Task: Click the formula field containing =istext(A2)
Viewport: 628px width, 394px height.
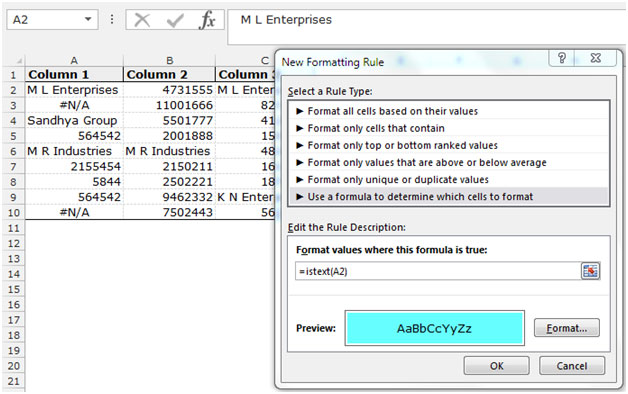Action: point(438,271)
